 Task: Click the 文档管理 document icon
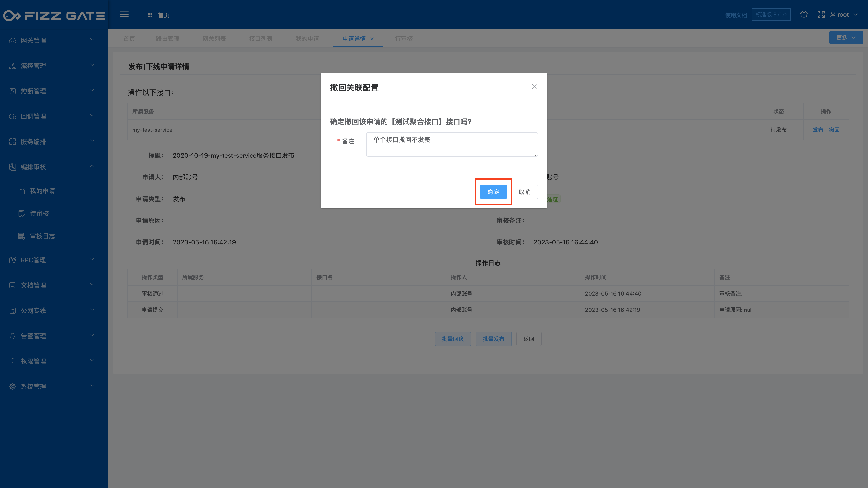click(x=12, y=285)
